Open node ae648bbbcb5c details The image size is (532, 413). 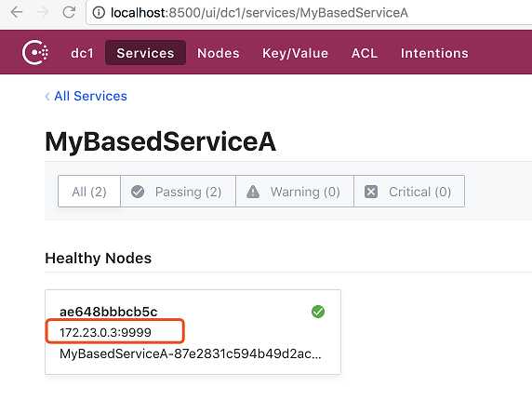(109, 312)
